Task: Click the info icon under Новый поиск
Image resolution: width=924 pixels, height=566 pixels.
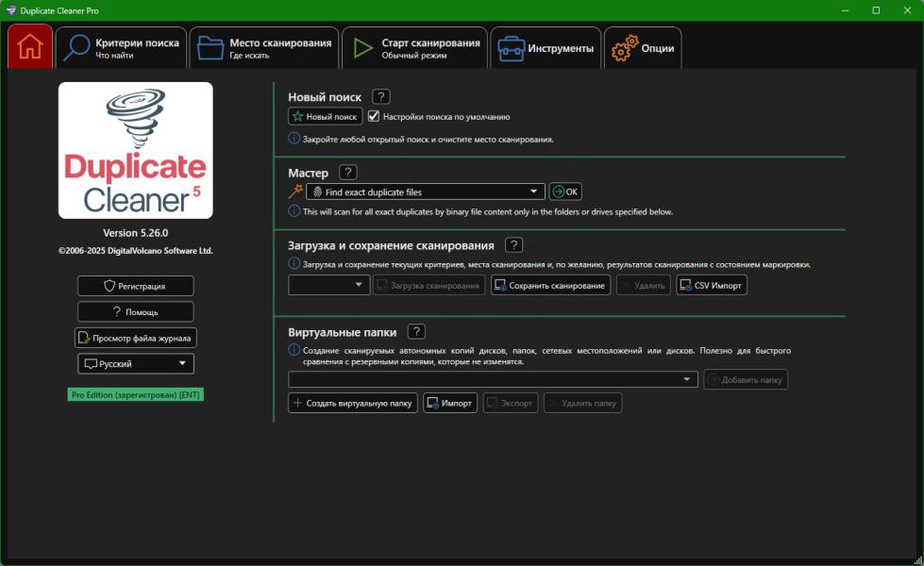Action: pos(294,139)
